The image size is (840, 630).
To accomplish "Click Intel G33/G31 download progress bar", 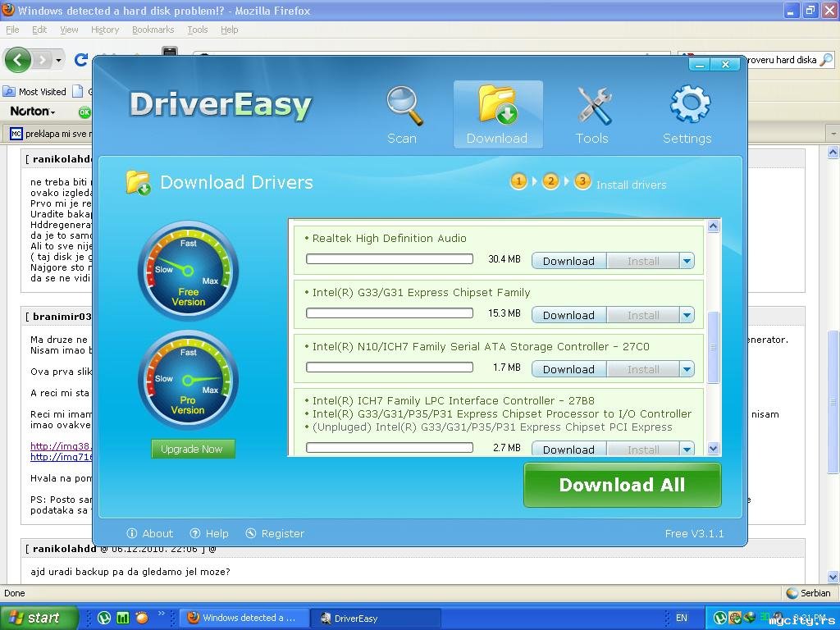I will click(390, 313).
